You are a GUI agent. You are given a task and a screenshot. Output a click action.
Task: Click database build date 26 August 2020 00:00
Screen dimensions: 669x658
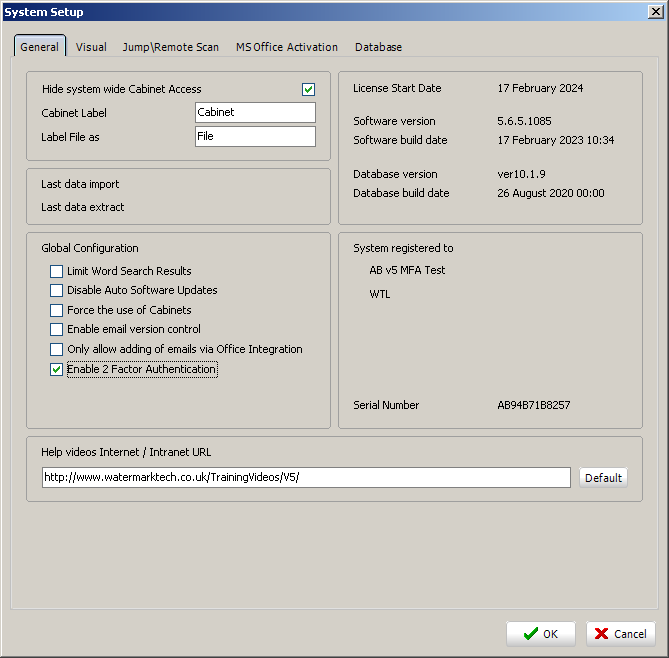click(551, 193)
